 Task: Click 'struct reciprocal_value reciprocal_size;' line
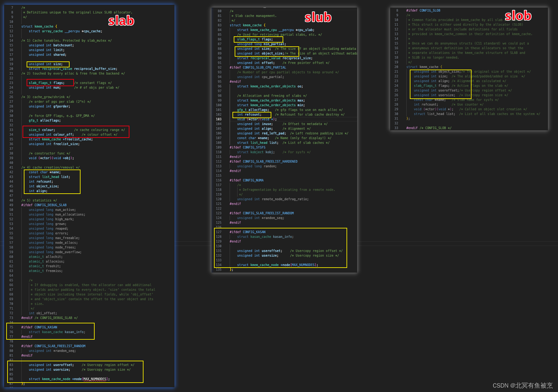coord(275,58)
